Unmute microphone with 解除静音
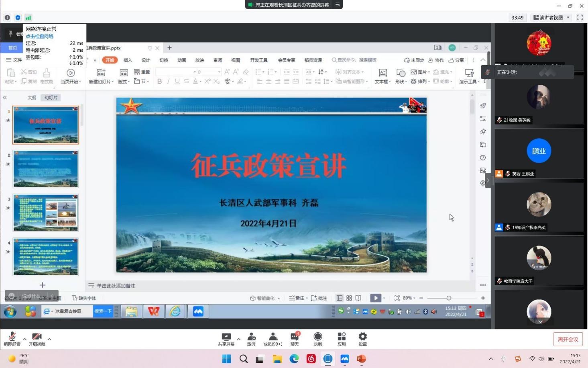 click(x=12, y=339)
